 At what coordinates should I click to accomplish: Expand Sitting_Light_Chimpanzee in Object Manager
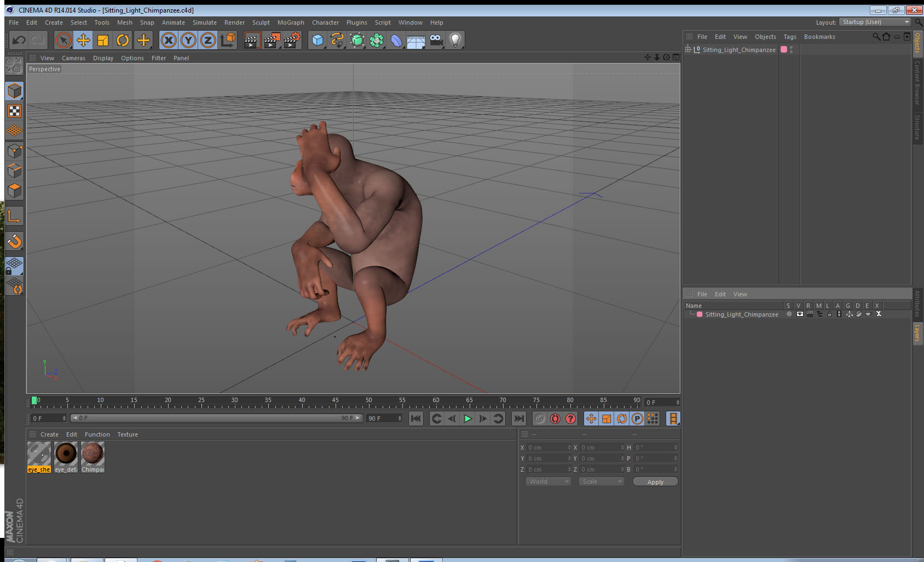click(x=688, y=49)
